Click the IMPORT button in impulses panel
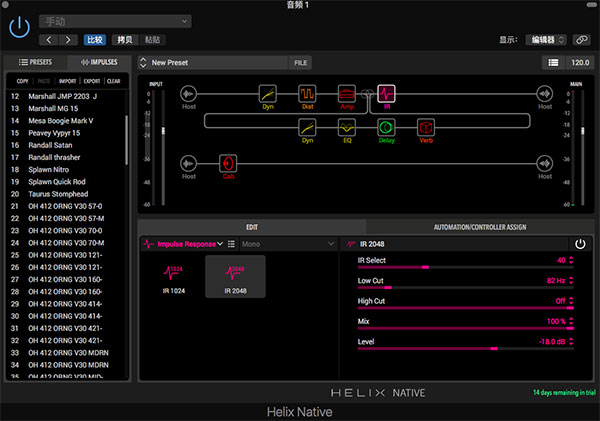Viewport: 600px width, 421px height. click(x=67, y=81)
